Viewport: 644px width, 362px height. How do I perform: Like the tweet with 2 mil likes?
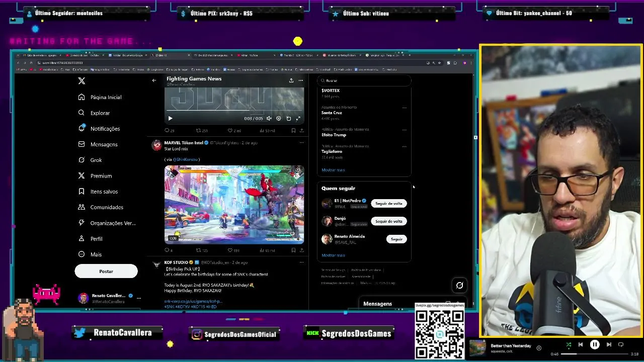coord(234,131)
